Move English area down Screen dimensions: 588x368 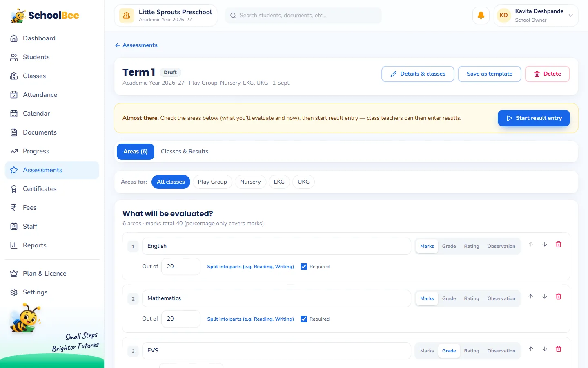coord(545,244)
